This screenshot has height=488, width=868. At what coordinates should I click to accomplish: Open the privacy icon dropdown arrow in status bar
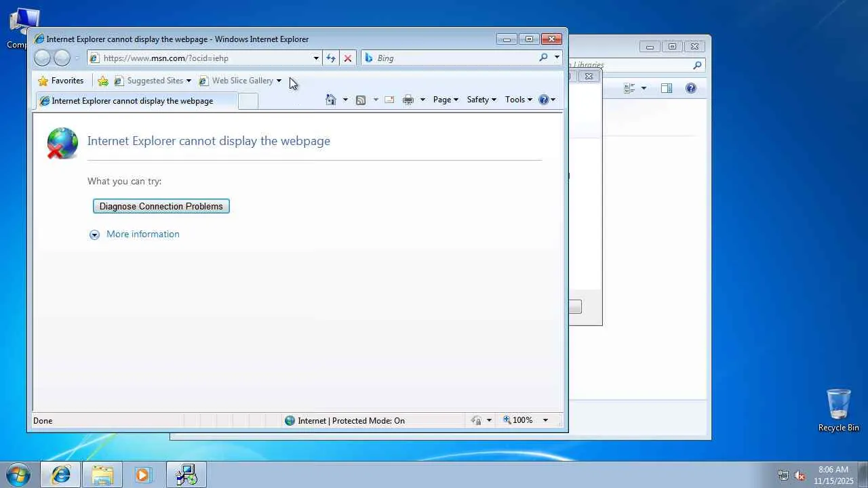click(489, 421)
